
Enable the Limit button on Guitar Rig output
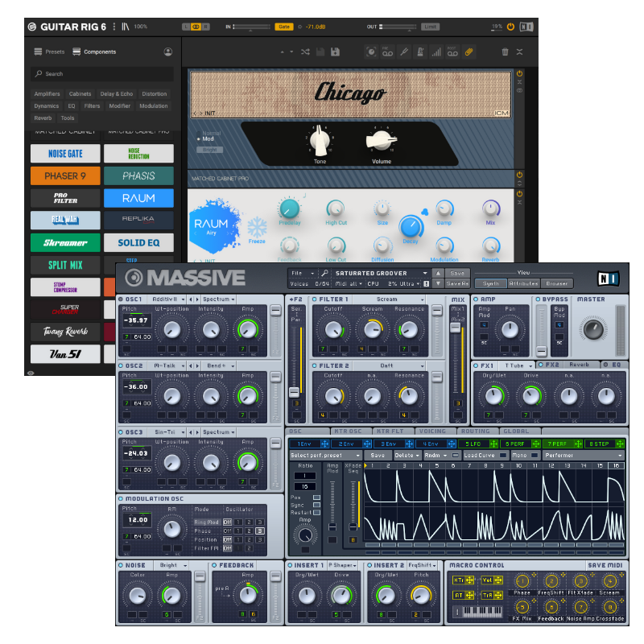(431, 27)
